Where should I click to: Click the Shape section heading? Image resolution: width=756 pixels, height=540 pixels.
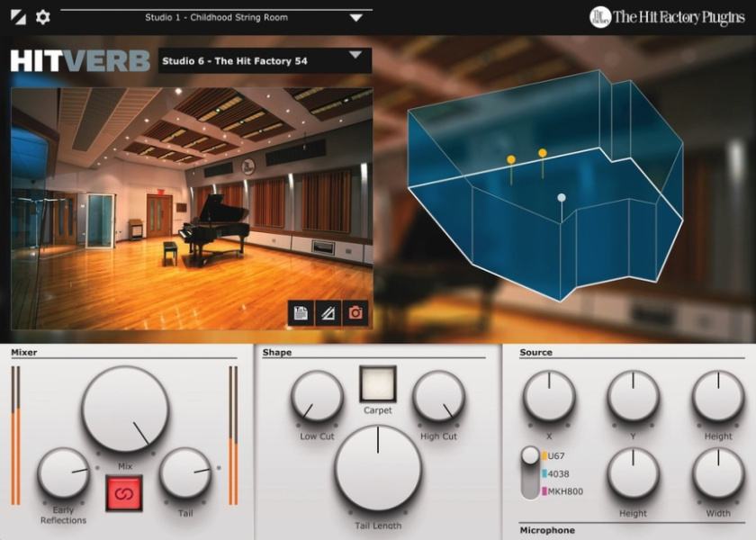coord(277,353)
